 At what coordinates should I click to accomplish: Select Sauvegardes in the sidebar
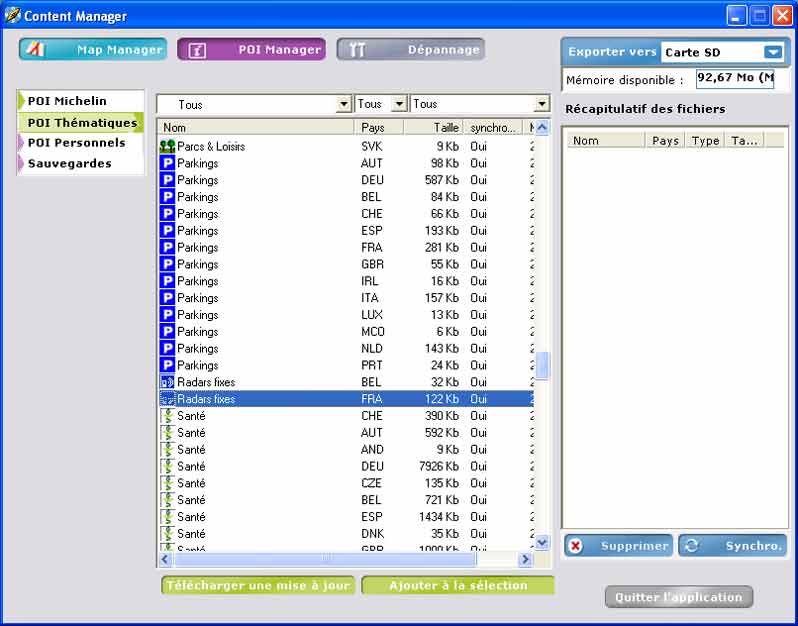click(x=80, y=163)
